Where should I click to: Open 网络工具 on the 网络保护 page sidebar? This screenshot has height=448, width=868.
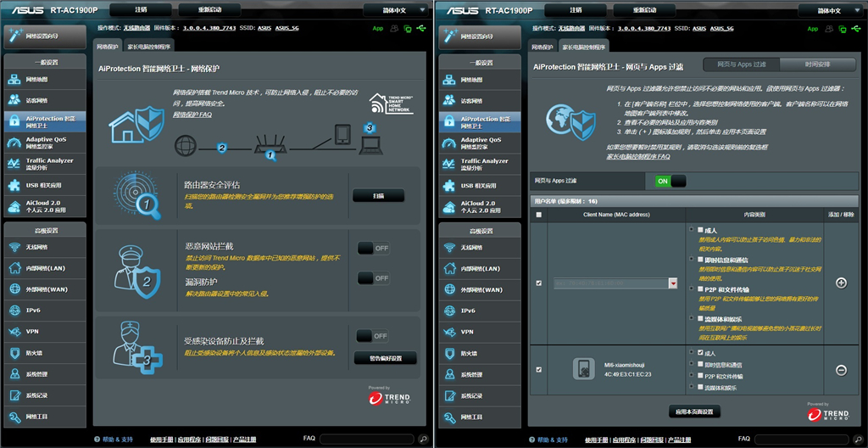click(45, 417)
